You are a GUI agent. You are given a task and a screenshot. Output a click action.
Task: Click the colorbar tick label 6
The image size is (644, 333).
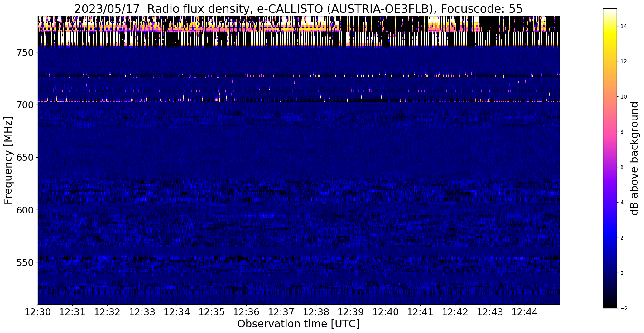pyautogui.click(x=622, y=167)
